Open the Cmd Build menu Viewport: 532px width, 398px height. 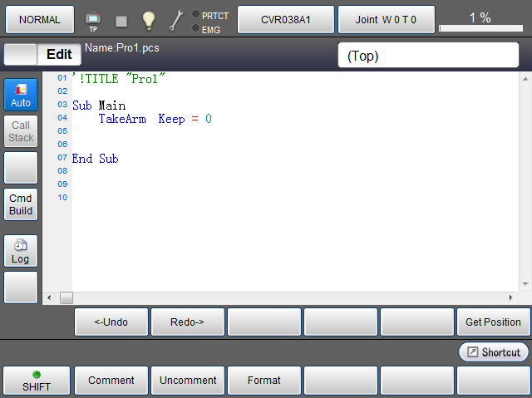pos(21,204)
